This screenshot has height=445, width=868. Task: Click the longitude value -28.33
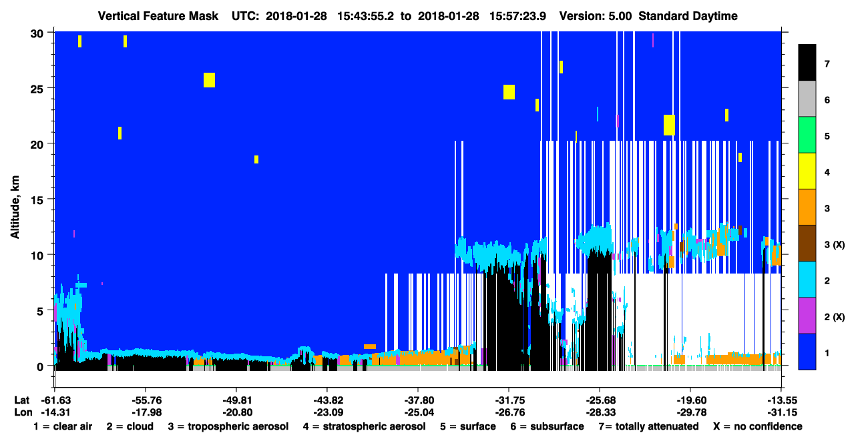point(600,412)
